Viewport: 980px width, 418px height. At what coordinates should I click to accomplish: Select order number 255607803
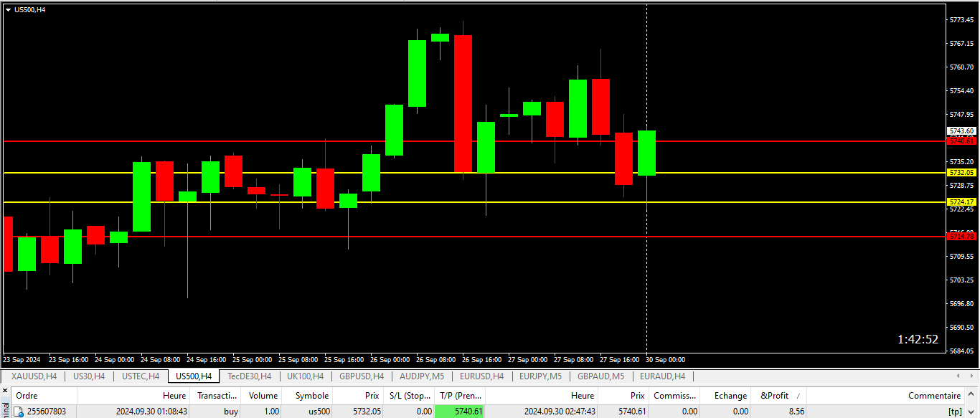click(47, 412)
